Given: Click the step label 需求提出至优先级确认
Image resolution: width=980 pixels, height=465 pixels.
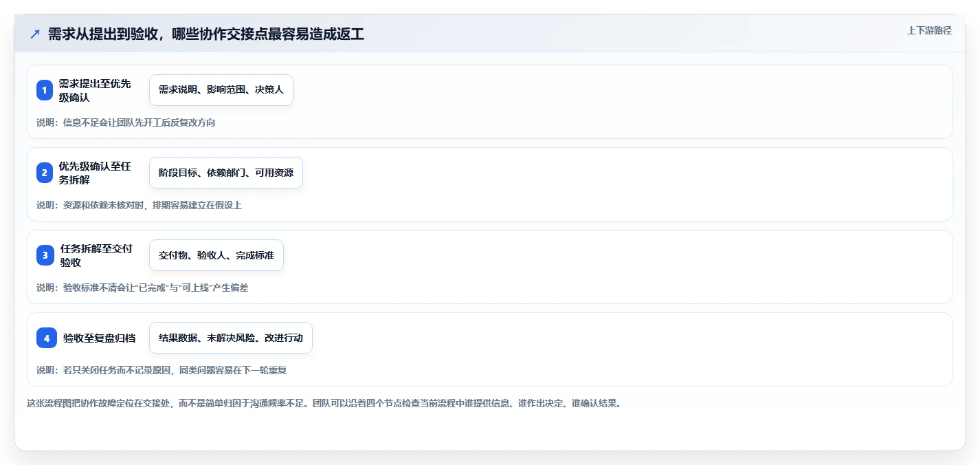Looking at the screenshot, I should click(x=95, y=90).
